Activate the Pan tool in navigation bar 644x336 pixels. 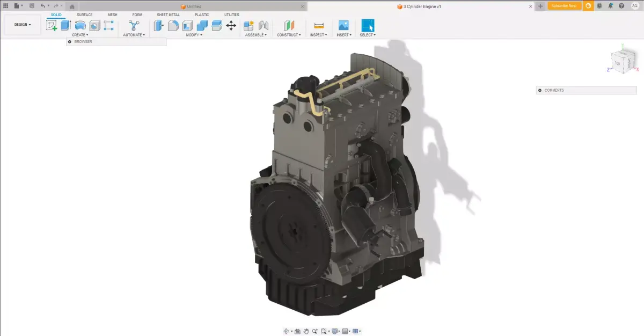(306, 331)
